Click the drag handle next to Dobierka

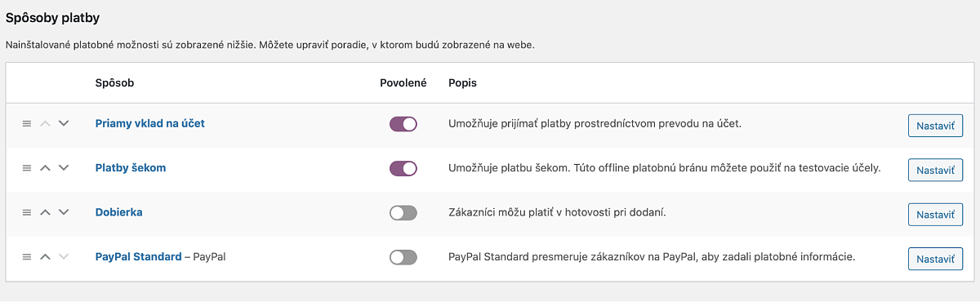26,211
